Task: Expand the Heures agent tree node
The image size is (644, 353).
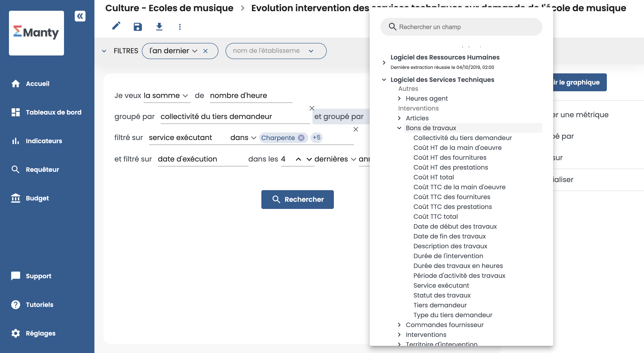Action: pos(399,98)
